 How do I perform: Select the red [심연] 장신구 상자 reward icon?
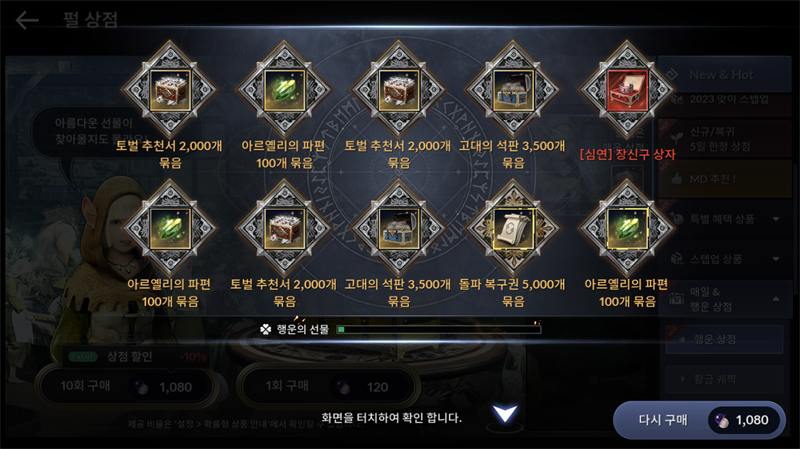tap(627, 90)
